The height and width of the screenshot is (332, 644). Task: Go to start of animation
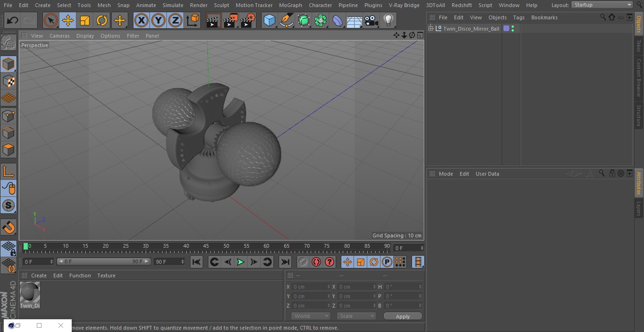click(197, 262)
